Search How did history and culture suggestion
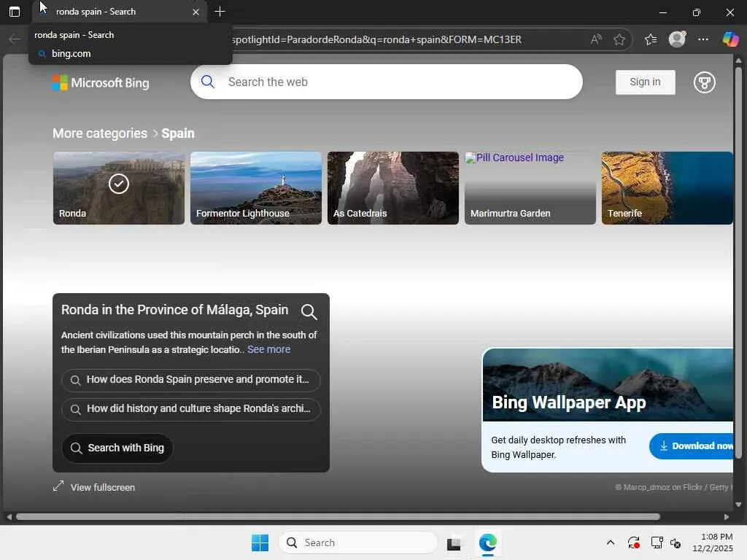Viewport: 747px width, 560px height. pos(191,408)
